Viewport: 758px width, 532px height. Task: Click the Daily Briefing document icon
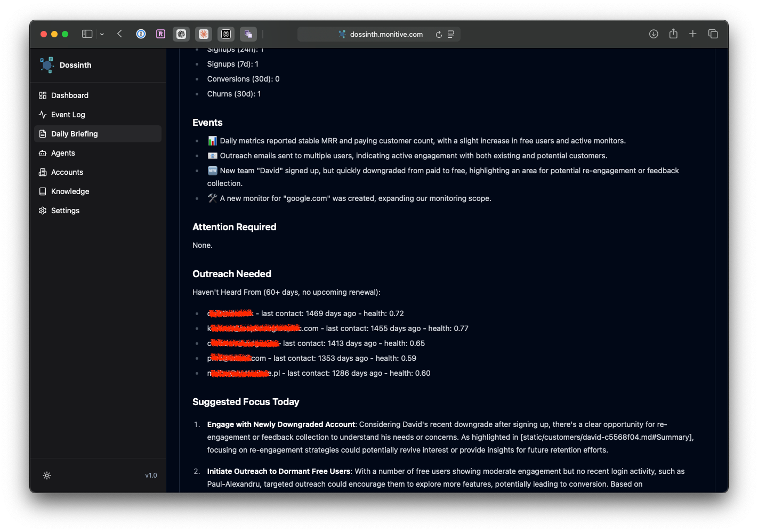(x=43, y=134)
